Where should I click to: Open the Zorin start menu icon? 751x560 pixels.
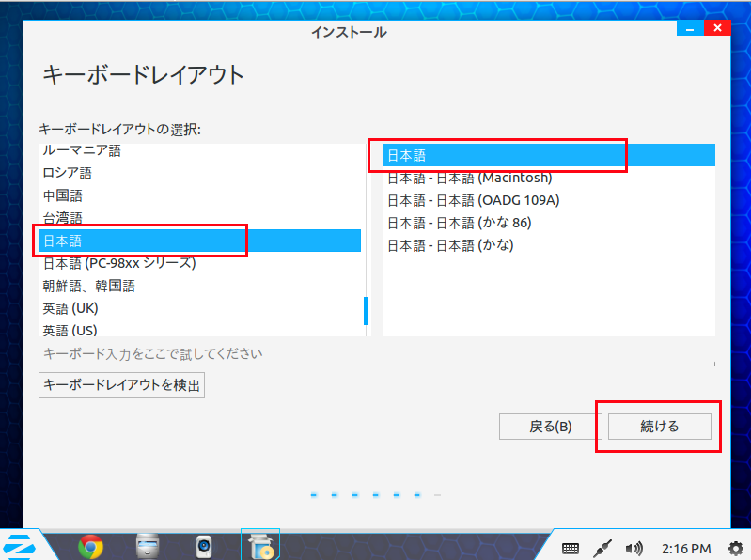tap(20, 546)
